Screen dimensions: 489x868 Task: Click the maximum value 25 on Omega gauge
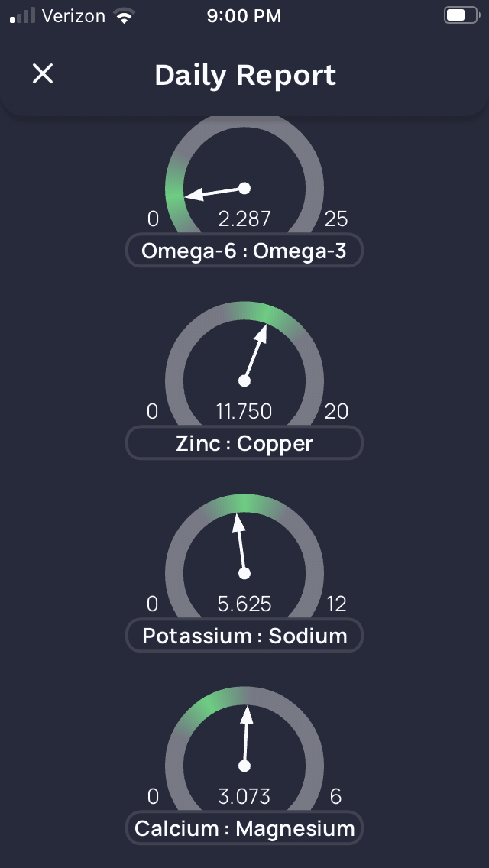coord(336,219)
